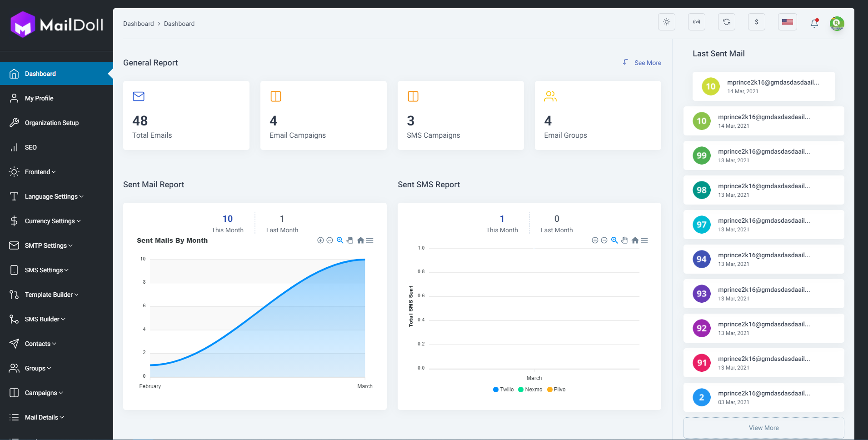Image resolution: width=868 pixels, height=440 pixels.
Task: Open sent mail entry numbered 97
Action: [x=763, y=225]
